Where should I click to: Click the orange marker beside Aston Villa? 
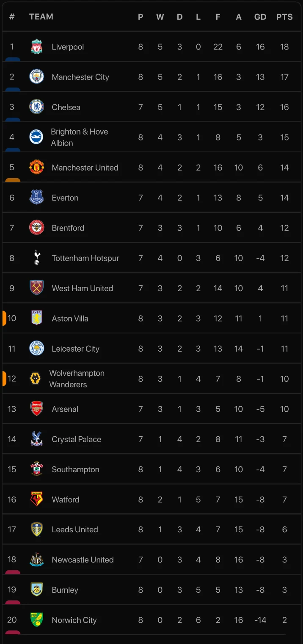pos(4,318)
